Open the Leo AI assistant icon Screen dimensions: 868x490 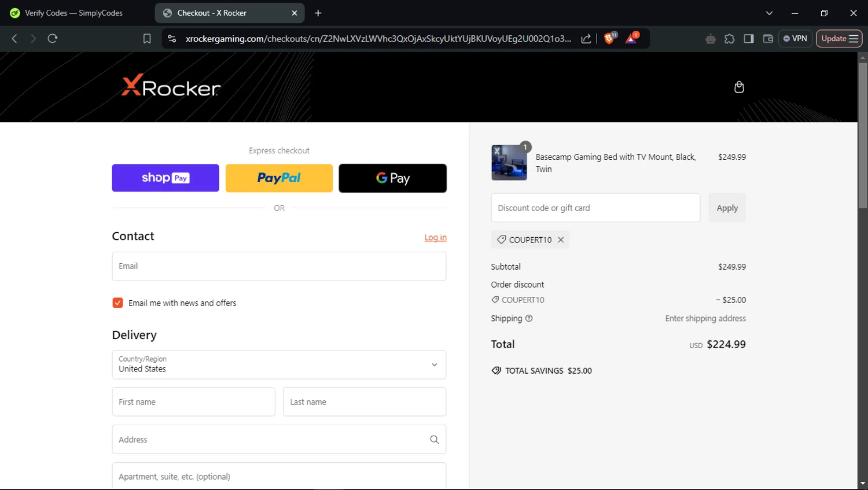click(x=711, y=39)
